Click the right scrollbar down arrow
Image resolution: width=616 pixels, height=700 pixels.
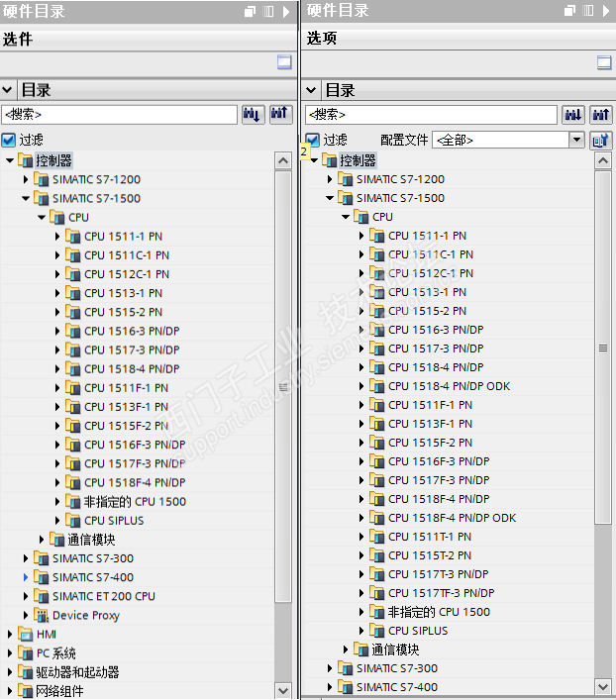[x=603, y=686]
